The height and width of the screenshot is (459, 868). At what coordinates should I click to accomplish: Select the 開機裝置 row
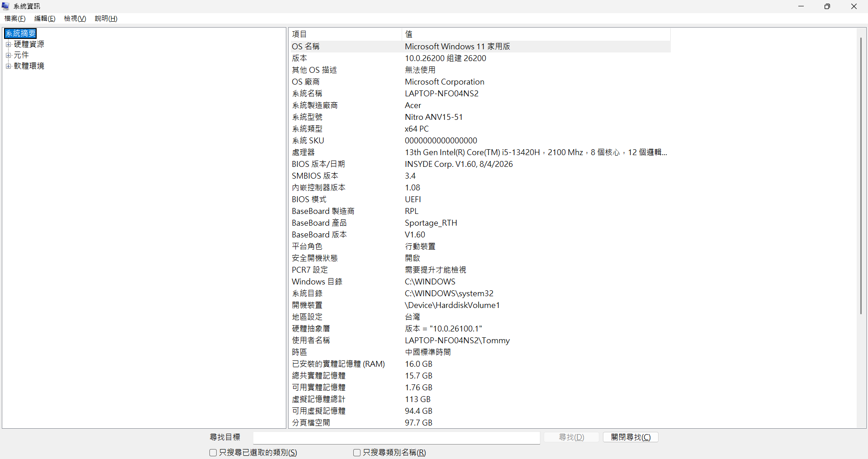click(479, 305)
